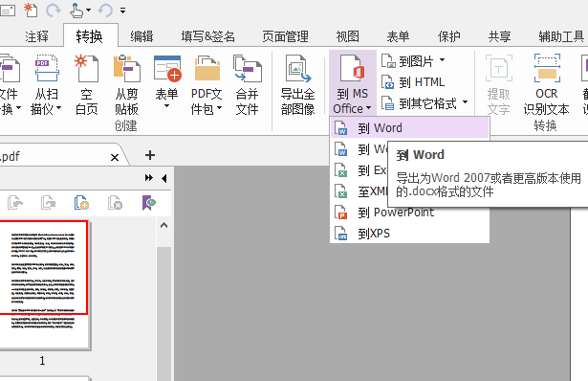
Task: Add a new tab with plus button
Action: (x=150, y=155)
